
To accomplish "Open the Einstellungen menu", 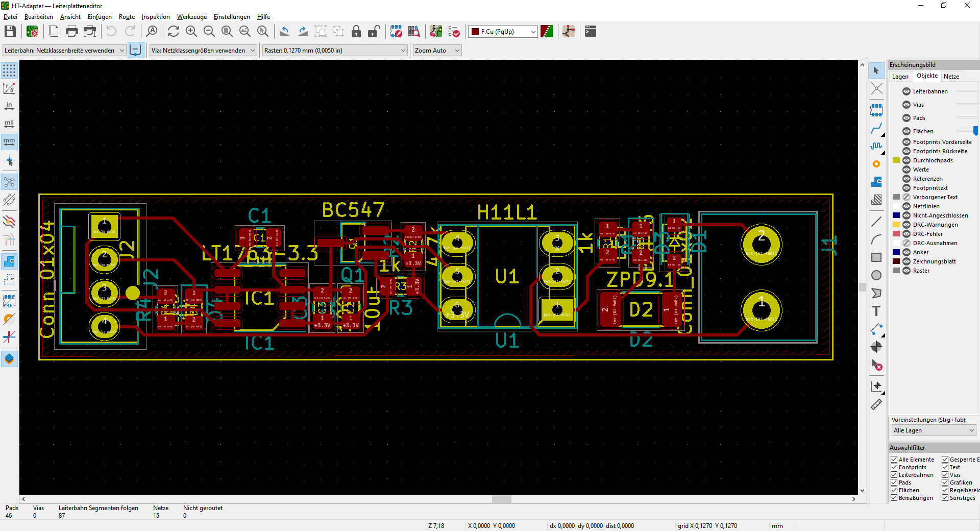I will coord(232,17).
